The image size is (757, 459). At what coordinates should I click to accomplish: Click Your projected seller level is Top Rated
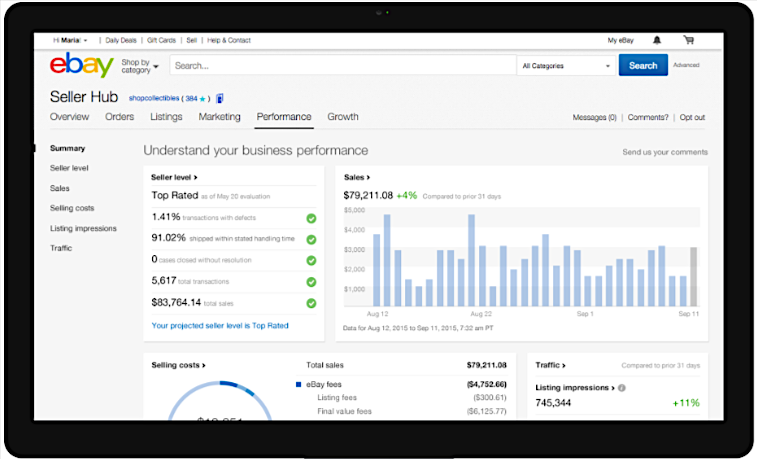(220, 326)
